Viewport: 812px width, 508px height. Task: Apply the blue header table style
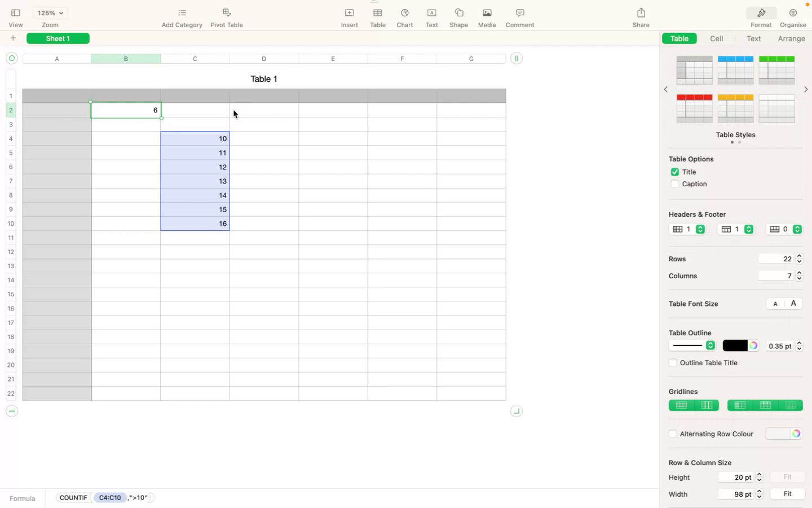point(736,70)
